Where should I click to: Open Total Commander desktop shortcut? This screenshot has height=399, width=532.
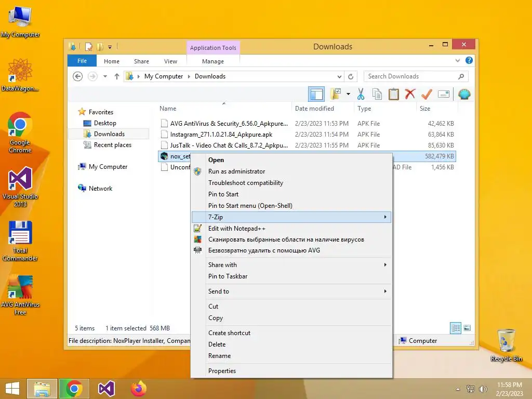click(20, 241)
